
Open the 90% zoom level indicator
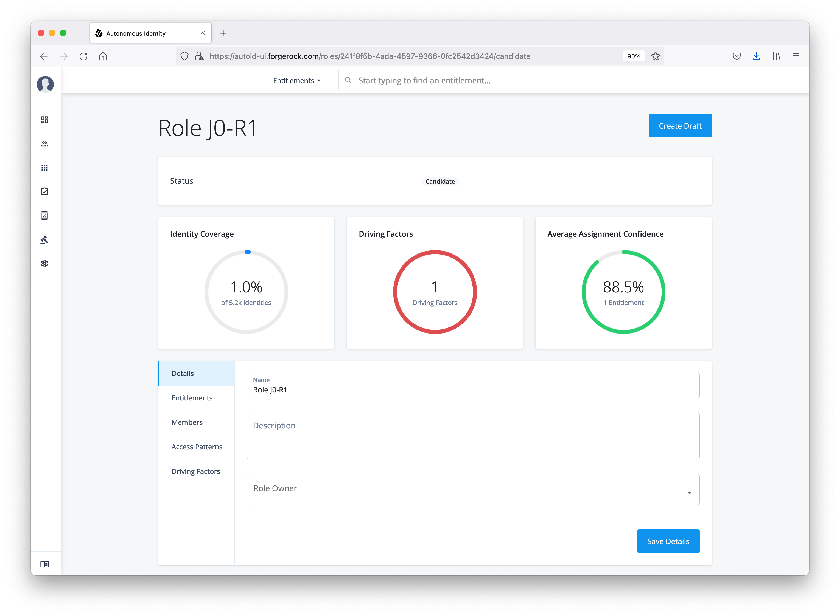tap(633, 56)
